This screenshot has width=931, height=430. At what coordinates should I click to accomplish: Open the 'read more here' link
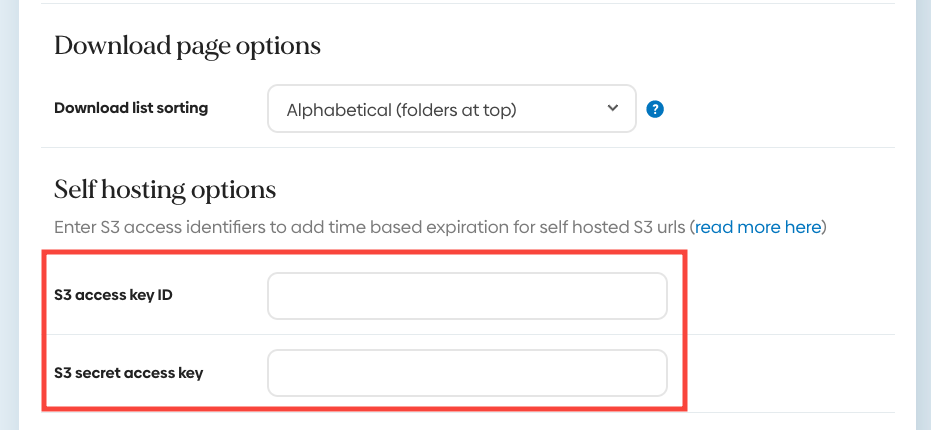758,227
